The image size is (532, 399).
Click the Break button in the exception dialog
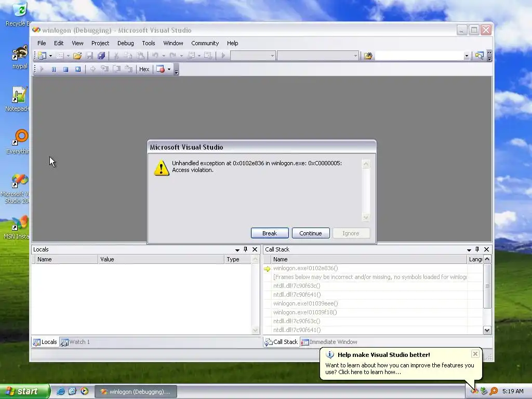coord(270,233)
